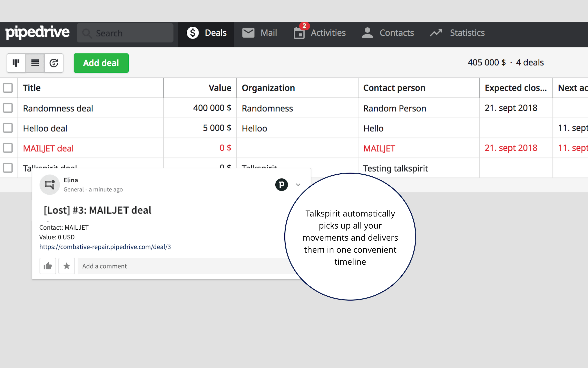Image resolution: width=588 pixels, height=368 pixels.
Task: Toggle the select-all checkbox in header
Action: pyautogui.click(x=8, y=88)
